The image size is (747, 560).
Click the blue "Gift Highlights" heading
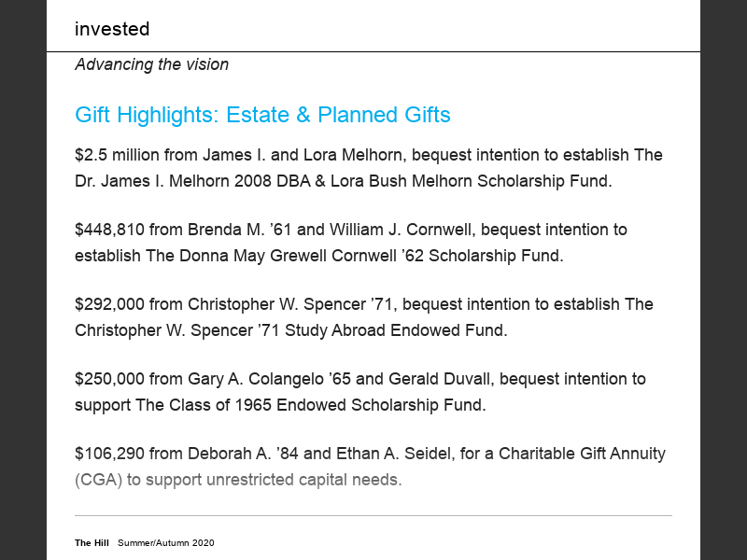262,115
